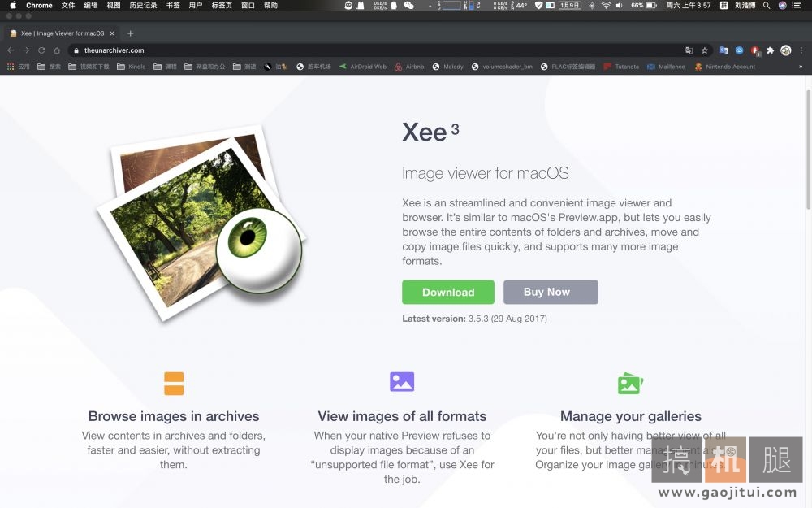Click the Browse images in archives heading
The height and width of the screenshot is (508, 812).
(174, 416)
